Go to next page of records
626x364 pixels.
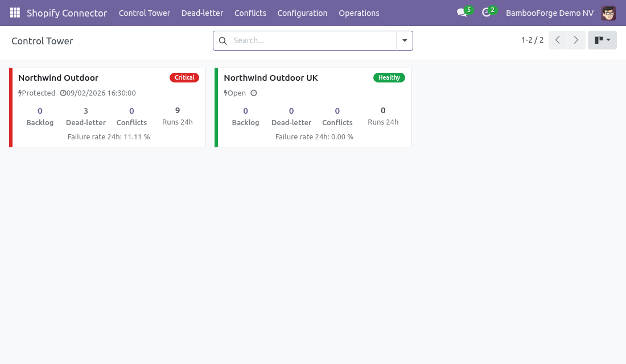pos(576,40)
